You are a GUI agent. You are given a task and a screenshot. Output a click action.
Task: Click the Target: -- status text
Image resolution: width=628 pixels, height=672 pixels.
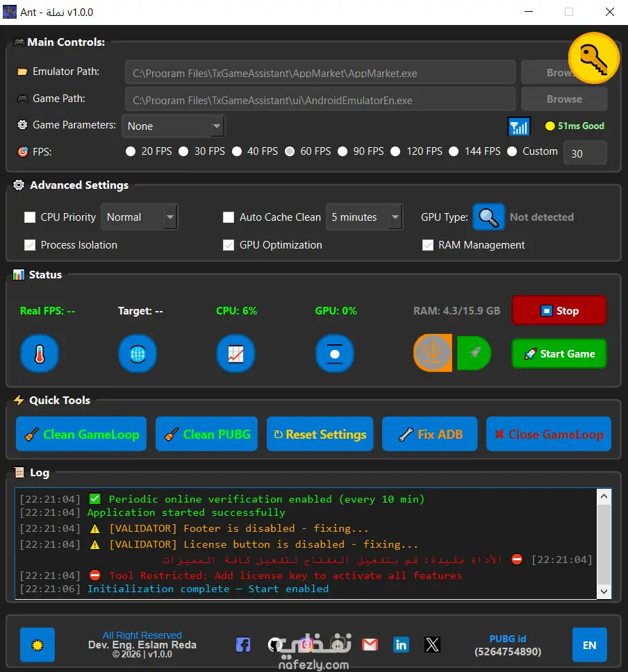pos(140,311)
